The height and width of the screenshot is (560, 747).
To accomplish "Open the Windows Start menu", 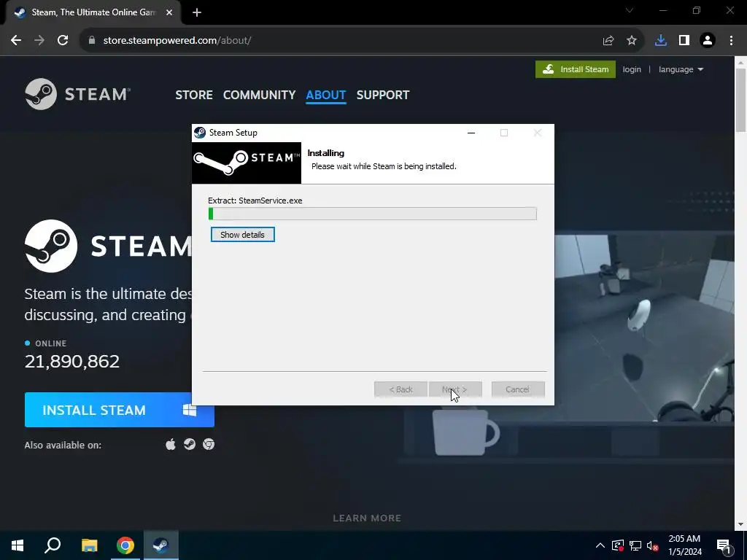I will pyautogui.click(x=18, y=545).
